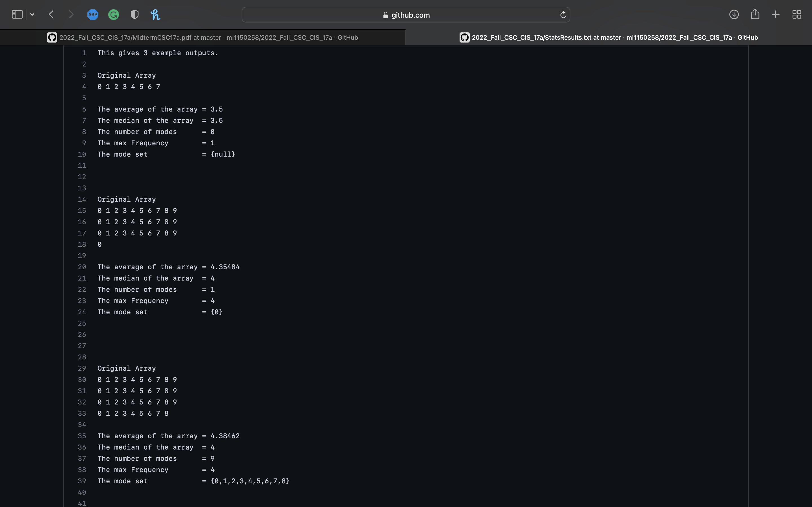Click the GitHub octocat on the StatsResults tab
The width and height of the screenshot is (812, 507).
coord(464,37)
